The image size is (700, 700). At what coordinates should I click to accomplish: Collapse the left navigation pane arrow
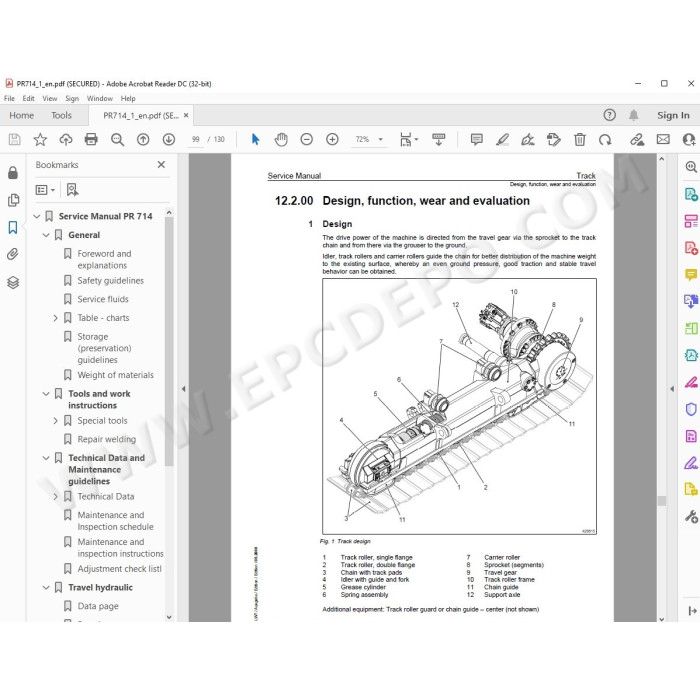click(183, 389)
